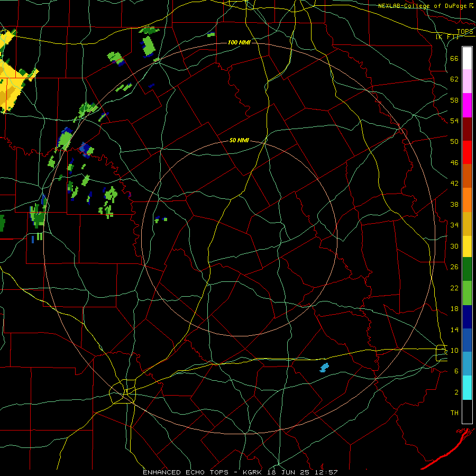This screenshot has width=476, height=476.
Task: Pick the bright orange legend swatch
Action: point(467,200)
